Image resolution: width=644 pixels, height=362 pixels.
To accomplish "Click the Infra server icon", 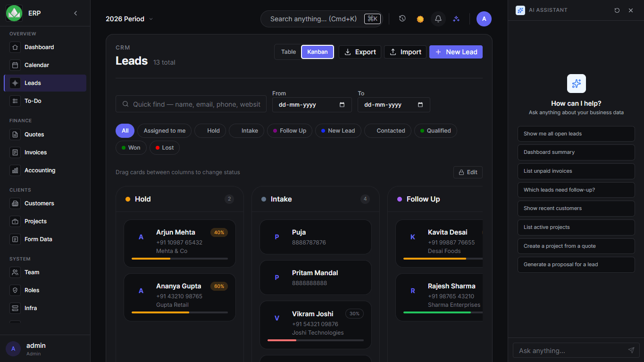I will pyautogui.click(x=15, y=308).
